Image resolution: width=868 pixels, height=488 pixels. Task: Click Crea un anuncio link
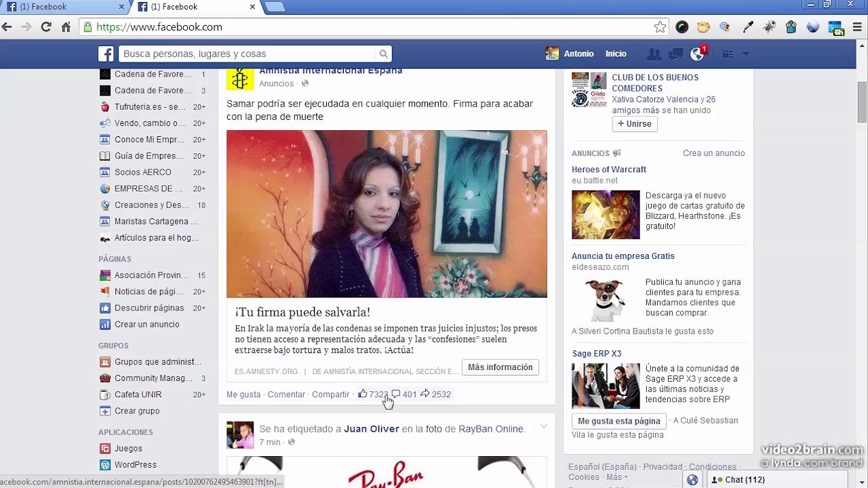click(x=713, y=153)
